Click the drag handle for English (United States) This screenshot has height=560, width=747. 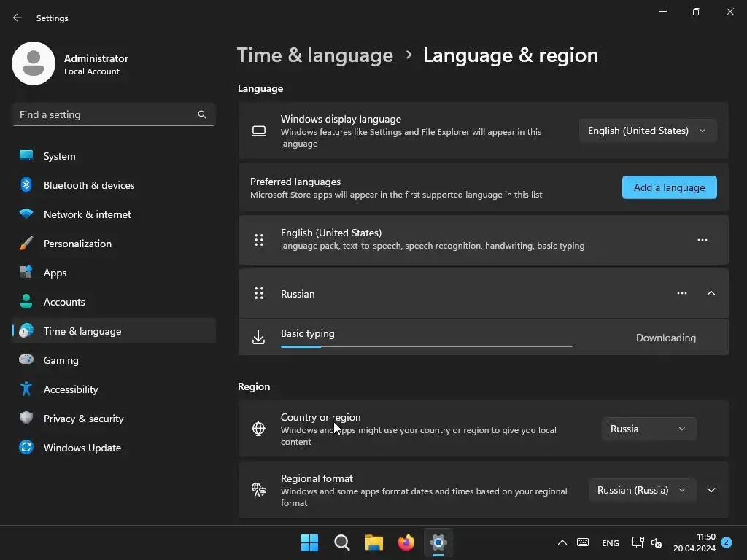pos(259,240)
